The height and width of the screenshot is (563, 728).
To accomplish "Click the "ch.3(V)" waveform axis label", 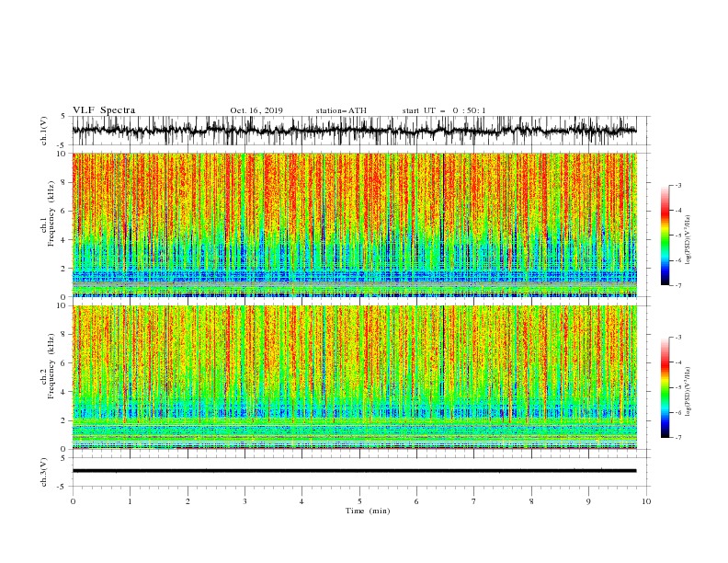I will [x=44, y=472].
